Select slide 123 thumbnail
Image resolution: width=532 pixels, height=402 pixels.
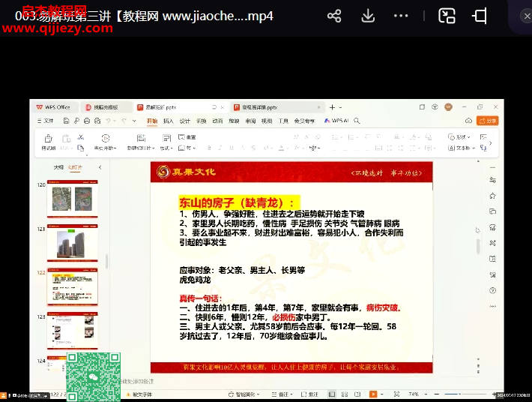pos(72,331)
